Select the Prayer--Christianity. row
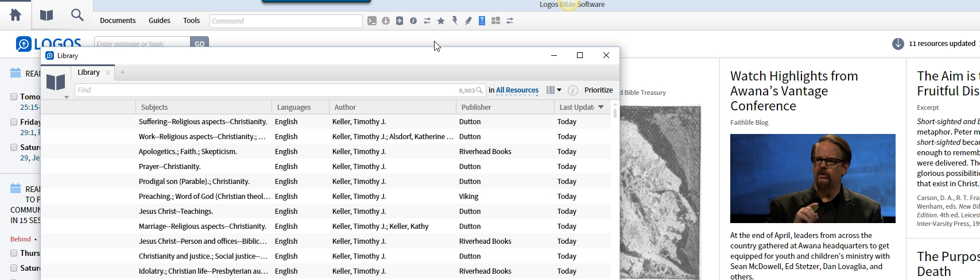 tap(326, 166)
